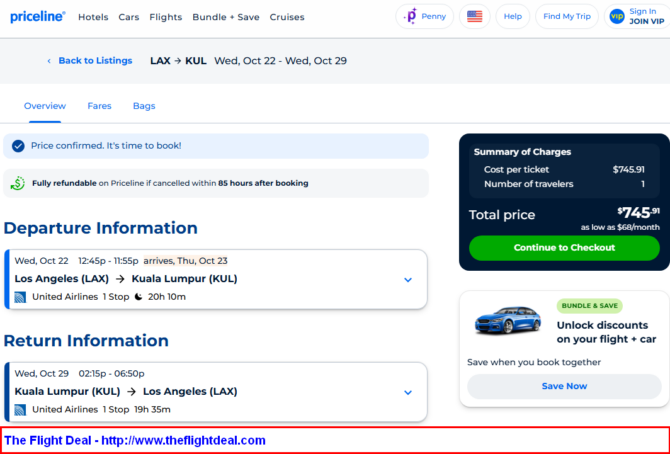Go to Cruises section

287,17
